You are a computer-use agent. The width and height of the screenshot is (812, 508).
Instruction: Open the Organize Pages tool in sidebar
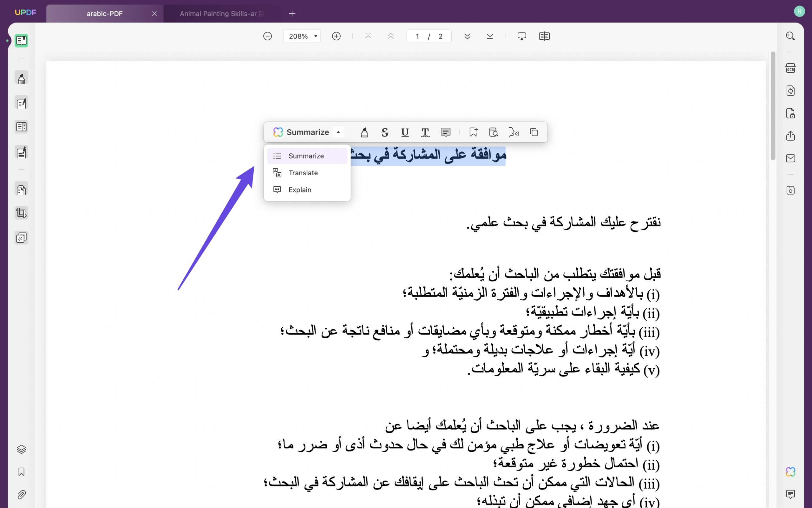pyautogui.click(x=22, y=127)
